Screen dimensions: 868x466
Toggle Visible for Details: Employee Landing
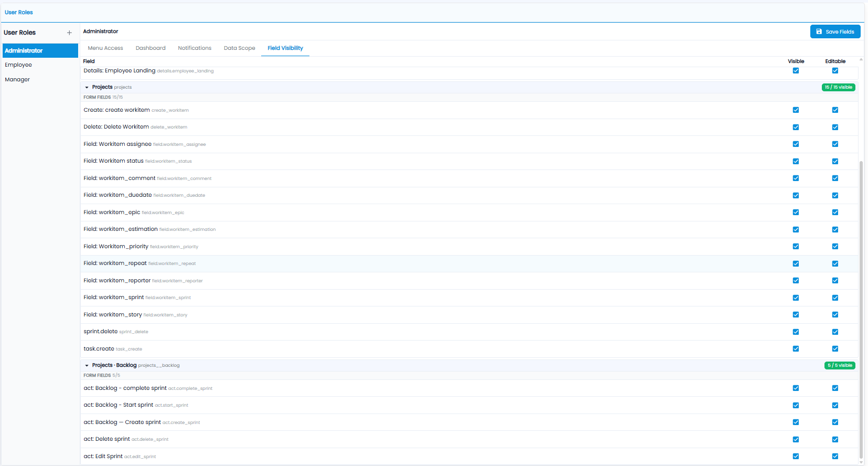[796, 71]
